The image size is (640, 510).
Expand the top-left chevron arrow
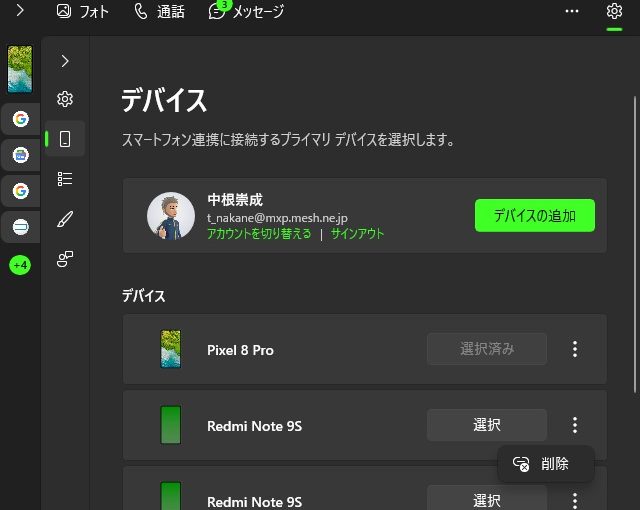(20, 10)
